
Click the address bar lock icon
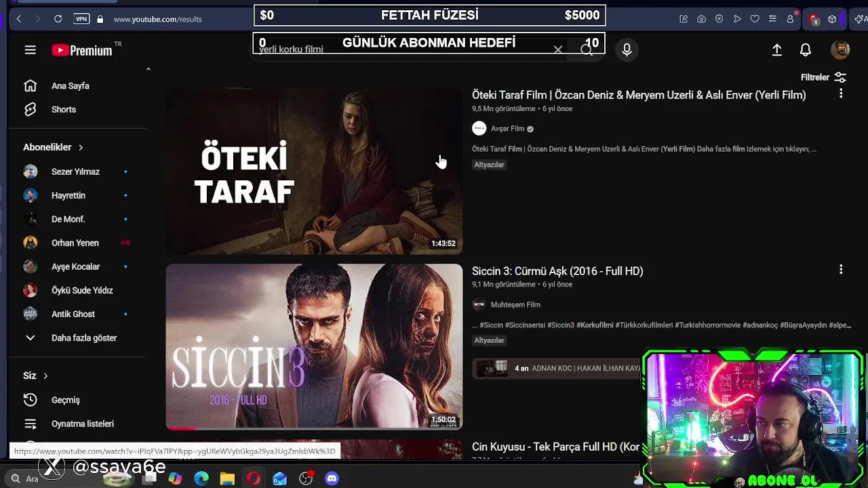(100, 19)
